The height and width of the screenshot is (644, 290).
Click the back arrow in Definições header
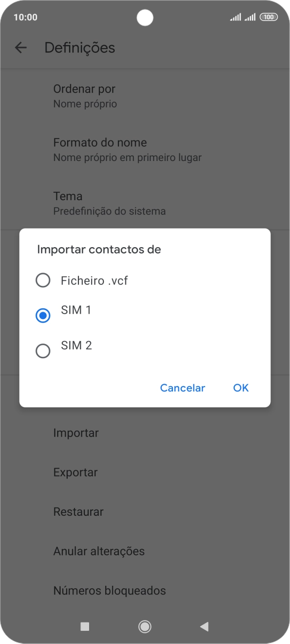(22, 47)
